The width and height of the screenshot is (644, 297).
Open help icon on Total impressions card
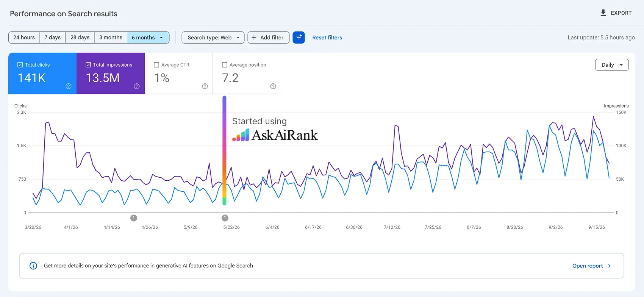137,86
